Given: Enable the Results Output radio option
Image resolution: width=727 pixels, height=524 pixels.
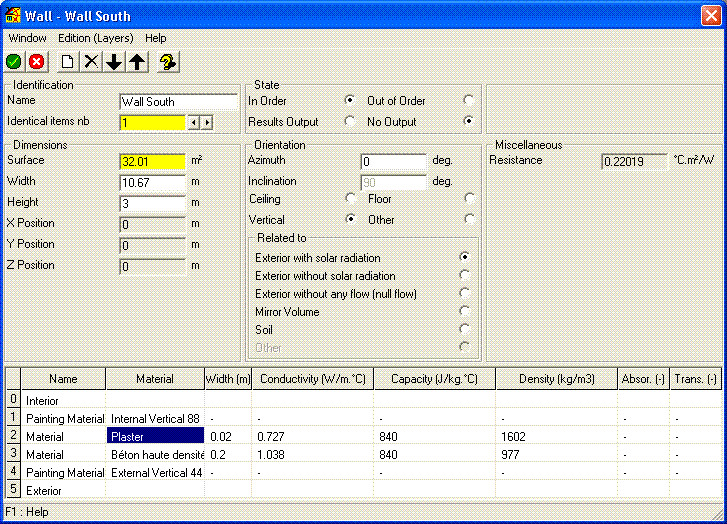Looking at the screenshot, I should click(349, 122).
